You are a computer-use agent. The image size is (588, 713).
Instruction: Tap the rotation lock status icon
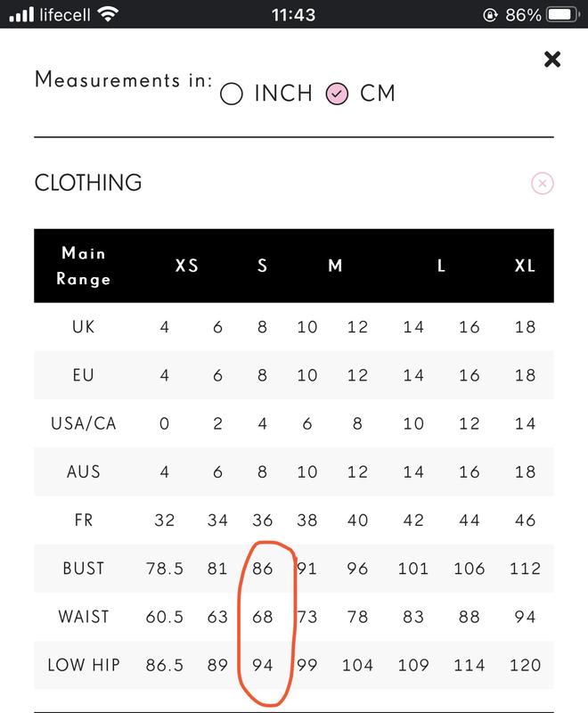coord(490,15)
